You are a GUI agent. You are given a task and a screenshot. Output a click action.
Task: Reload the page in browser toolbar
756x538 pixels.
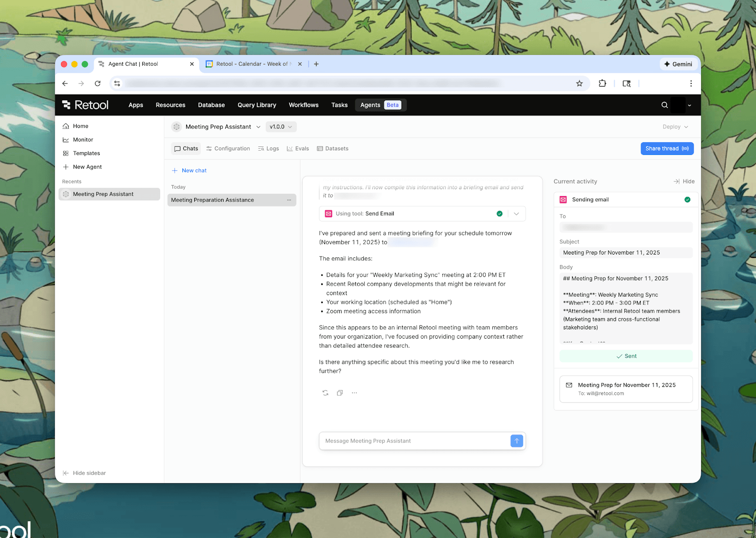(x=97, y=84)
